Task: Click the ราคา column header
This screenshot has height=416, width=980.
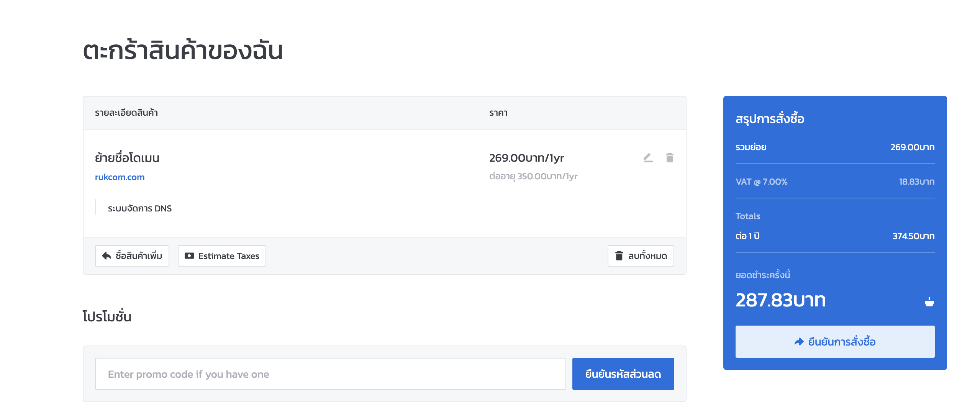Action: [498, 113]
